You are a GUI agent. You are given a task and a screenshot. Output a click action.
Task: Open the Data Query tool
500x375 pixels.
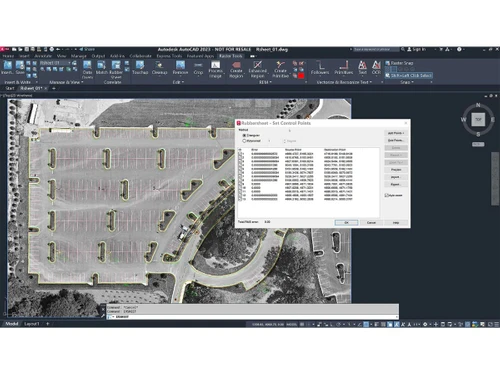point(87,69)
